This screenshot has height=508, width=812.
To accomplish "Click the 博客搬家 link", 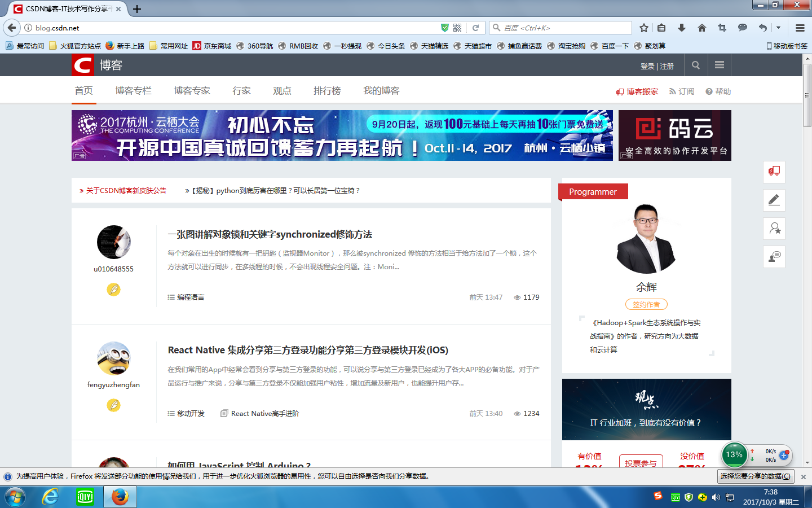I will click(637, 91).
